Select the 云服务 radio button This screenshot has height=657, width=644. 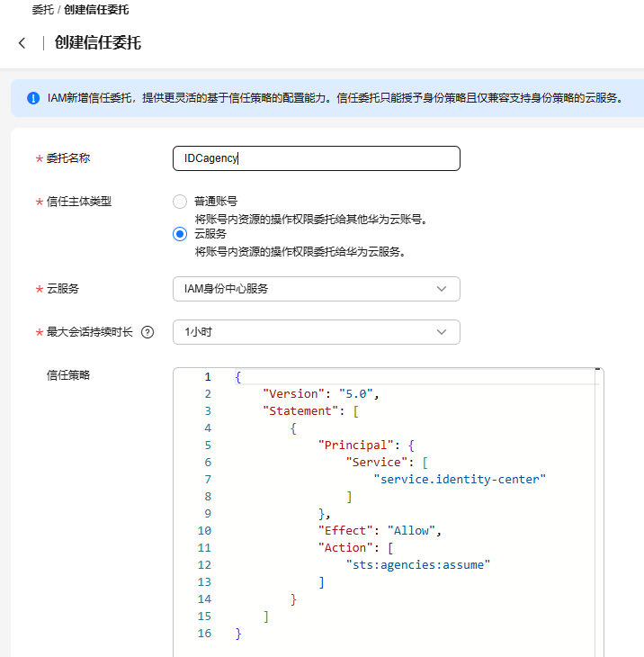click(180, 234)
